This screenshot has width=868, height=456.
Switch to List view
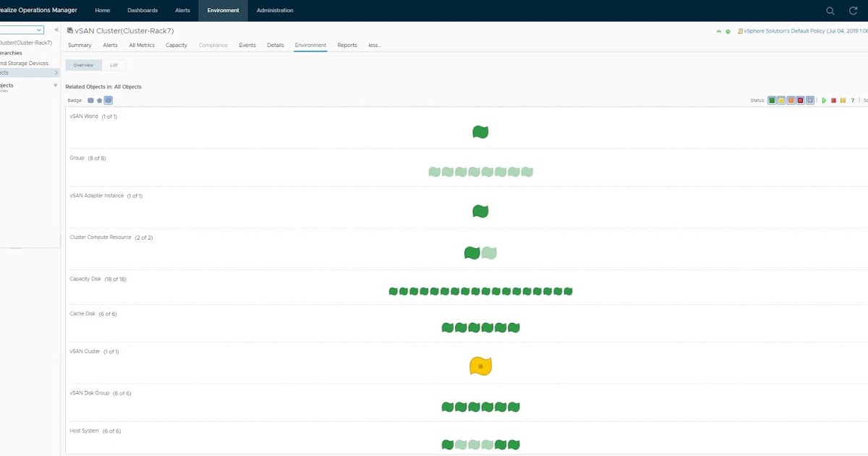tap(114, 65)
